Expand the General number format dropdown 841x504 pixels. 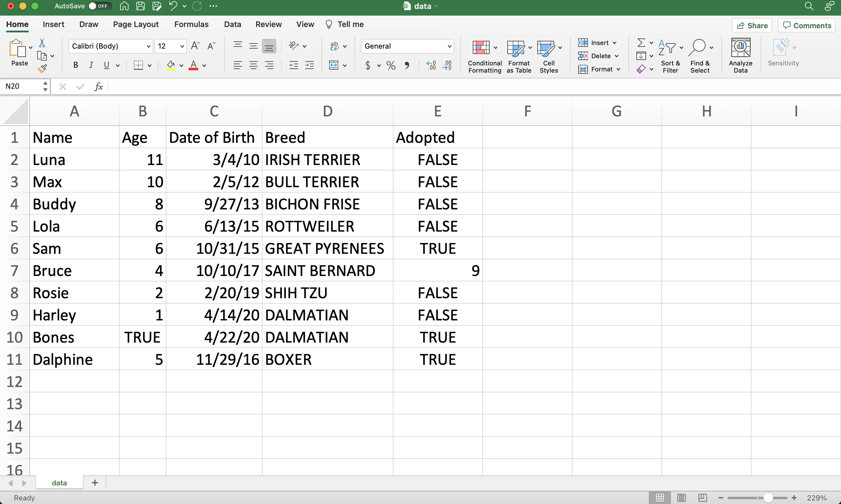[x=449, y=46]
